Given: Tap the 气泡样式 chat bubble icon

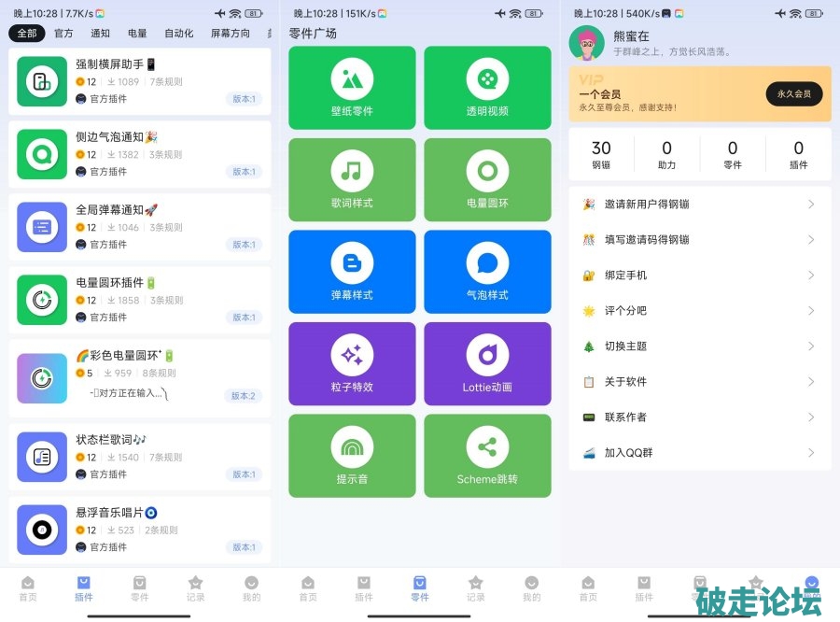Looking at the screenshot, I should [x=487, y=263].
